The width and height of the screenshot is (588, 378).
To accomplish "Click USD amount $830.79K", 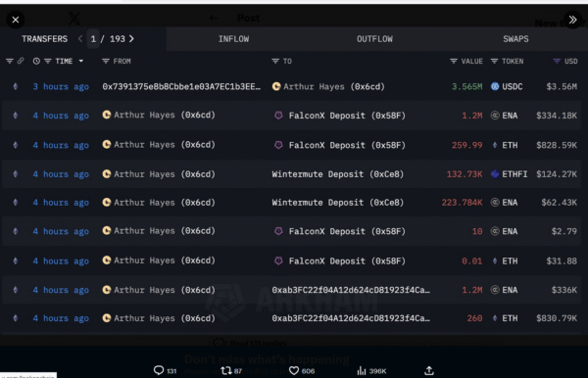I will [557, 318].
